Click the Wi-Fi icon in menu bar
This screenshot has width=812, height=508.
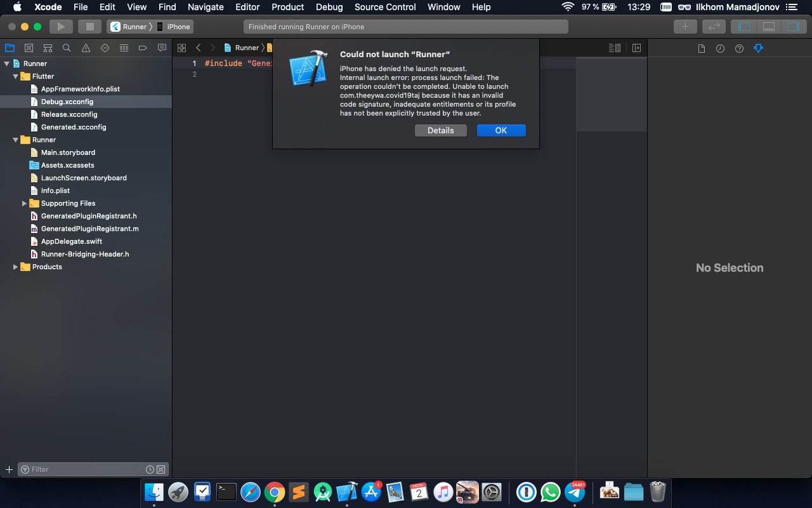coord(567,7)
